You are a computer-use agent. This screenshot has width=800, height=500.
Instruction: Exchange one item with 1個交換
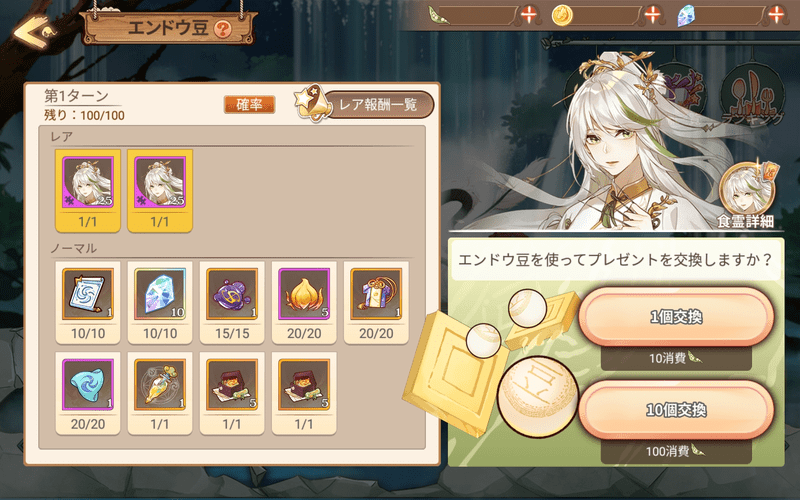676,317
